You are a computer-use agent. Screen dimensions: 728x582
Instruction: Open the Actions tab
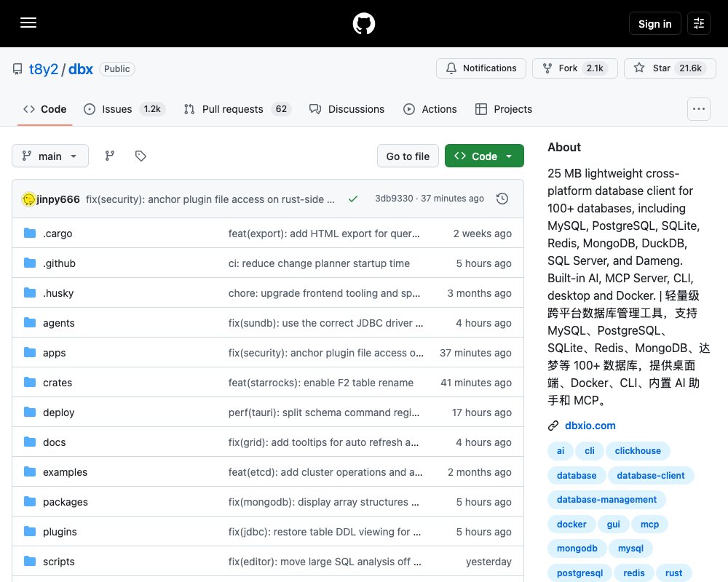[x=430, y=109]
